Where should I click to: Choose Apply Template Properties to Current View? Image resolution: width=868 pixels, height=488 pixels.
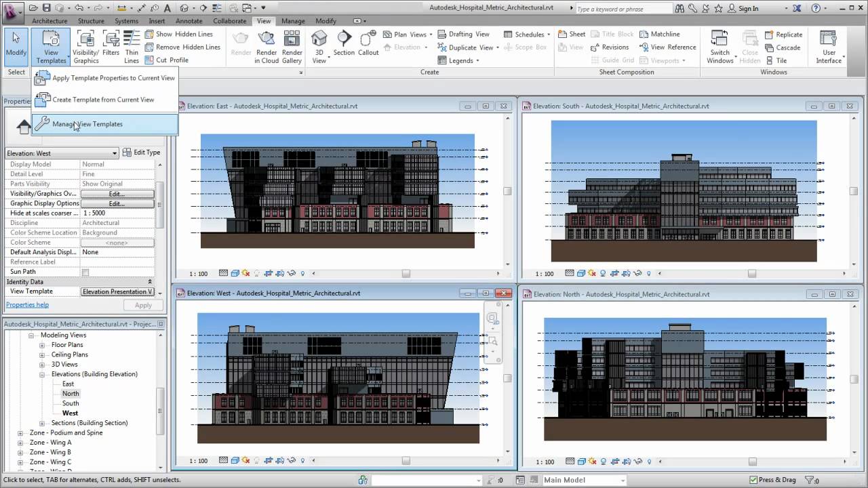[x=105, y=78]
